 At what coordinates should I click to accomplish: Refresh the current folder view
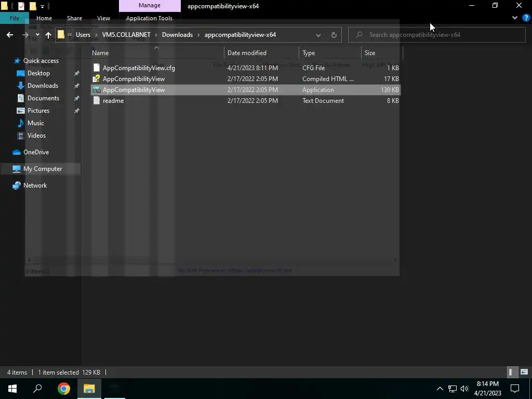(334, 35)
